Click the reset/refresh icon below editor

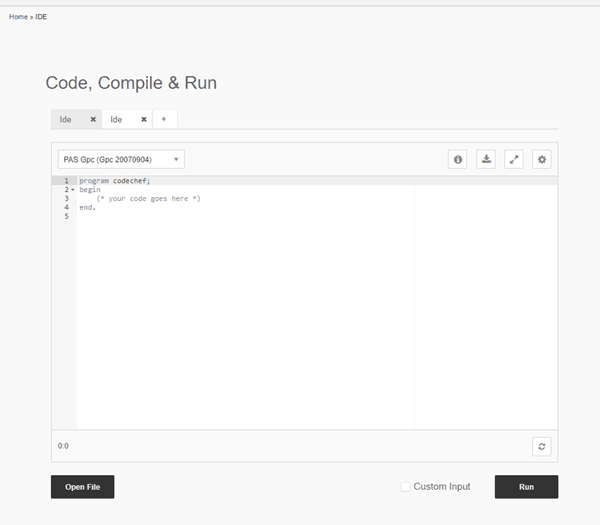(542, 447)
